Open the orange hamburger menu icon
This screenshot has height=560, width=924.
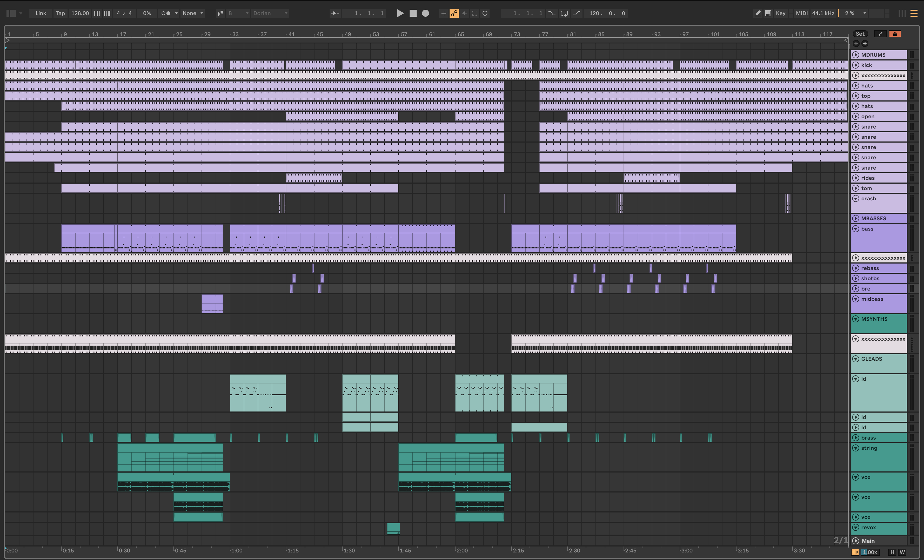click(x=914, y=13)
